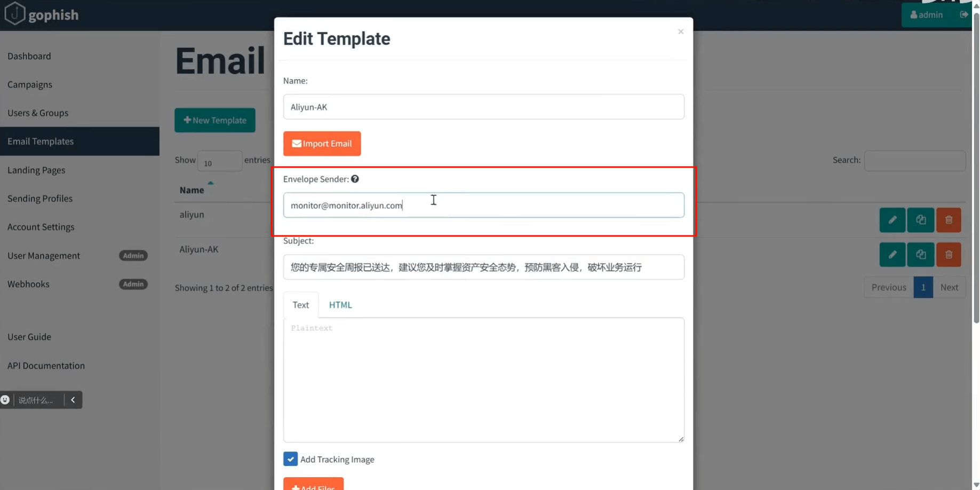Viewport: 980px width, 490px height.
Task: Click the template Name input field
Action: tap(483, 107)
